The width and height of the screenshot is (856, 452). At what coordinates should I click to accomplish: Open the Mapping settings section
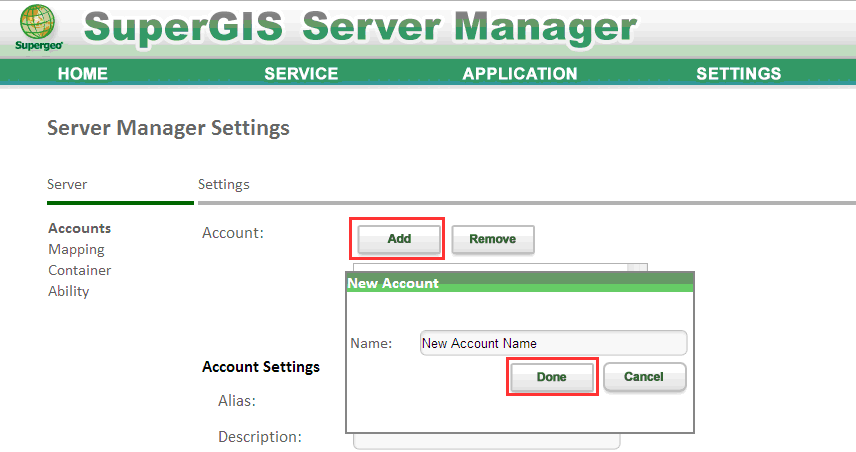(76, 249)
